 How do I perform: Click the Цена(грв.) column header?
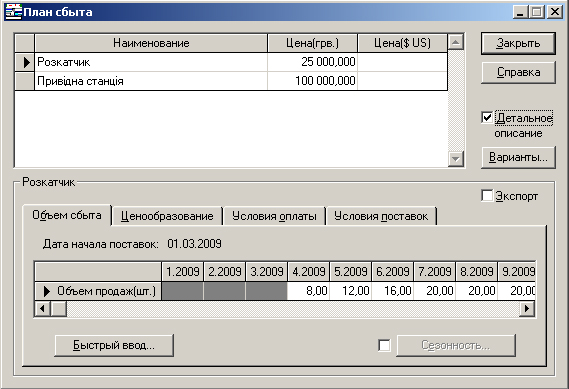[x=312, y=43]
